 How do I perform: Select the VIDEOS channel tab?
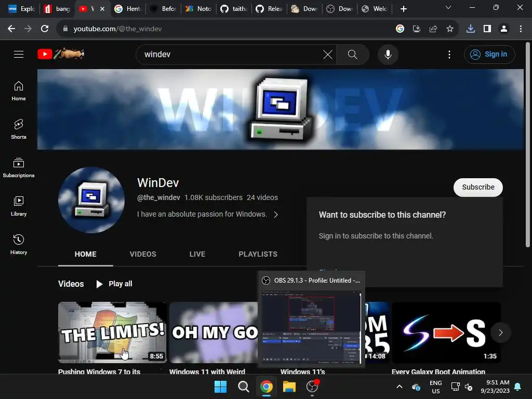(143, 254)
